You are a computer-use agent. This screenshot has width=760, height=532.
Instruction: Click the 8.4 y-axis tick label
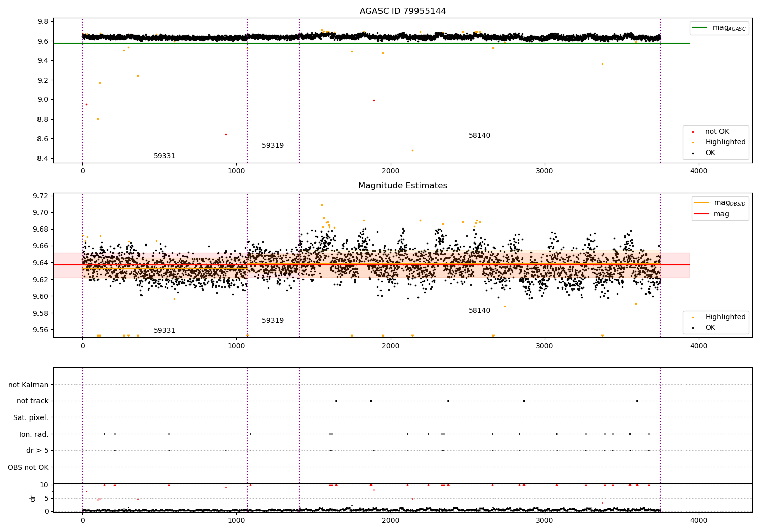(x=43, y=159)
